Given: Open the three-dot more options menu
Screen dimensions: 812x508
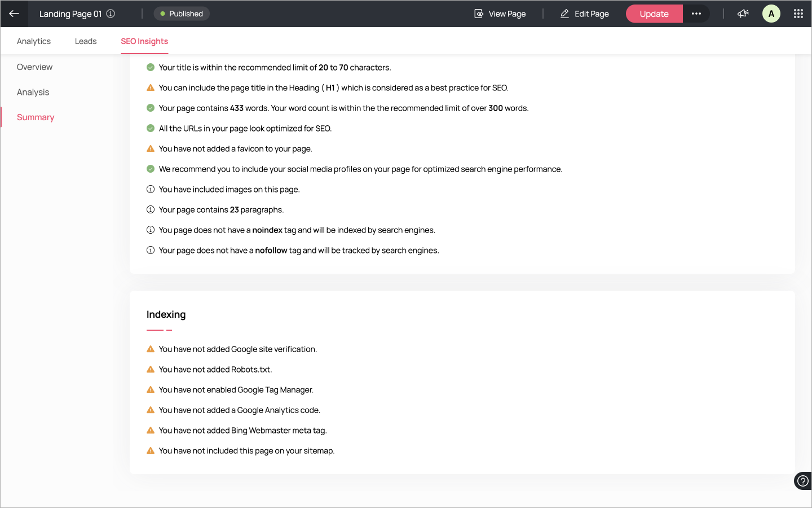Looking at the screenshot, I should coord(696,14).
